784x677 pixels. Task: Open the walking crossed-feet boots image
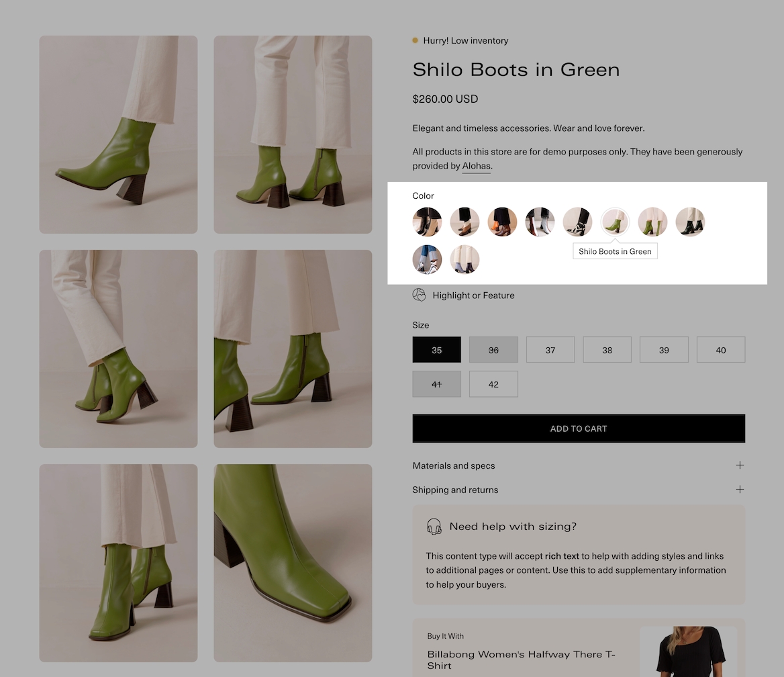[x=119, y=349]
